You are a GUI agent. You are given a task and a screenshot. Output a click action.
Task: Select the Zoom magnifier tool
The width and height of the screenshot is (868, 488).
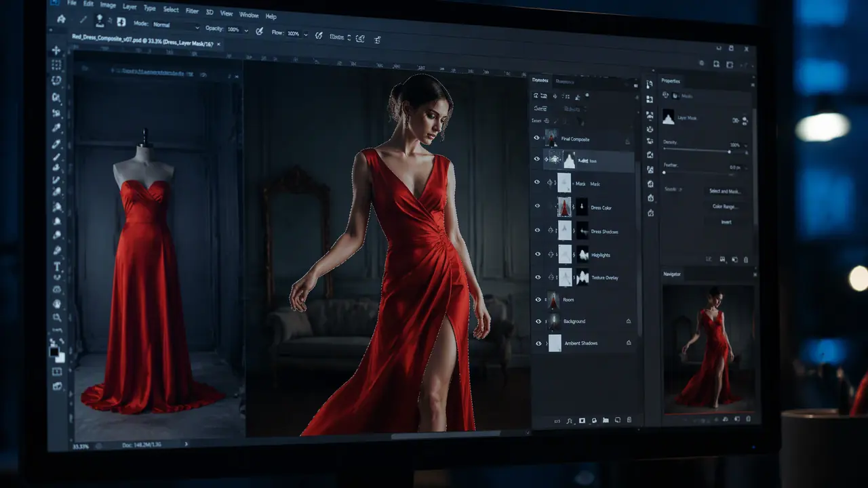tap(57, 317)
